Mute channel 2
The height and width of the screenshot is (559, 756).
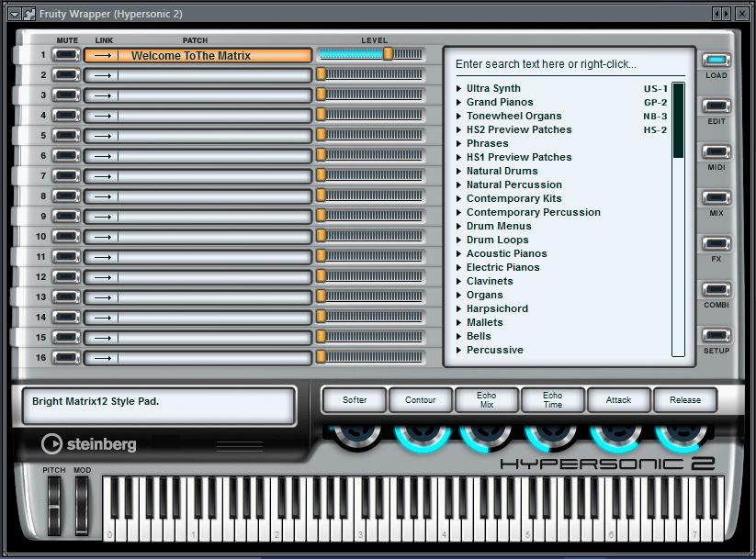pos(66,74)
